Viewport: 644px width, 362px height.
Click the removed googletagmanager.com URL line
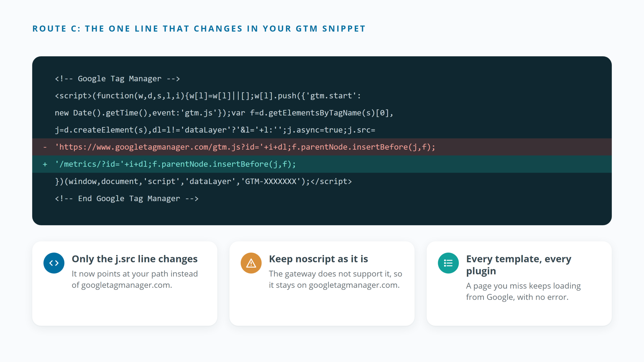tap(322, 147)
